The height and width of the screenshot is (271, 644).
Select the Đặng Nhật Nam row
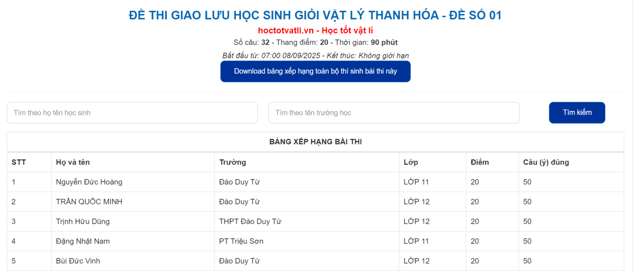(83, 241)
